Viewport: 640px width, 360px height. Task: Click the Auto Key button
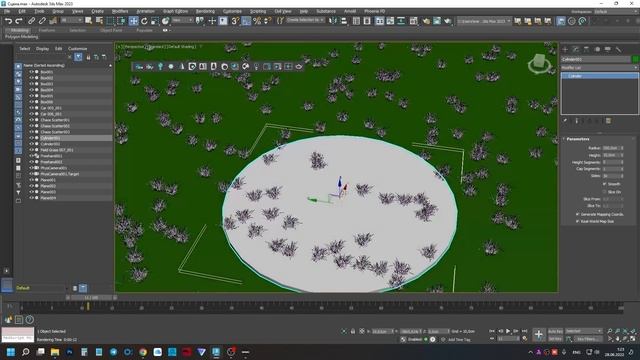555,331
